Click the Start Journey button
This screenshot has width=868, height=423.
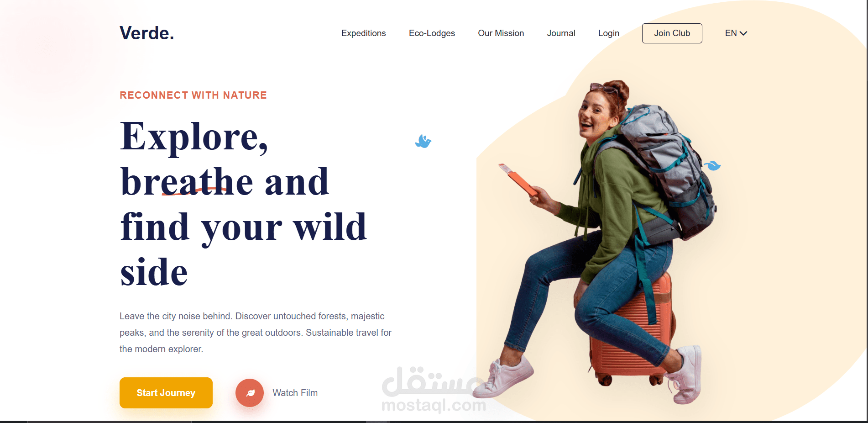pyautogui.click(x=166, y=393)
